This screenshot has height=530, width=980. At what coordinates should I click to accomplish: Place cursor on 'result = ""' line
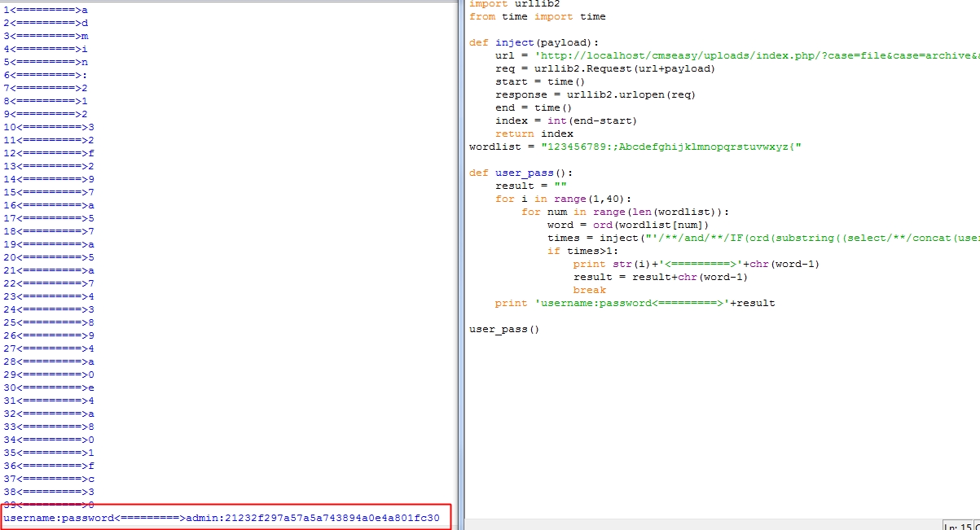click(x=530, y=186)
